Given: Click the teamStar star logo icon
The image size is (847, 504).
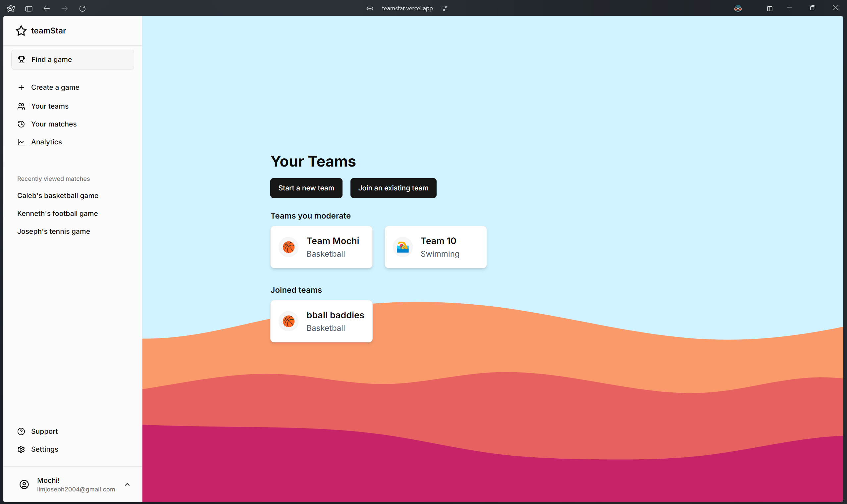Looking at the screenshot, I should click(21, 31).
